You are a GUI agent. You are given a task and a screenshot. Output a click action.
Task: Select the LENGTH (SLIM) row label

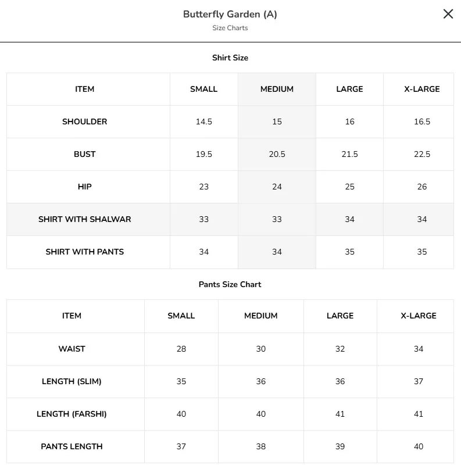click(x=72, y=382)
